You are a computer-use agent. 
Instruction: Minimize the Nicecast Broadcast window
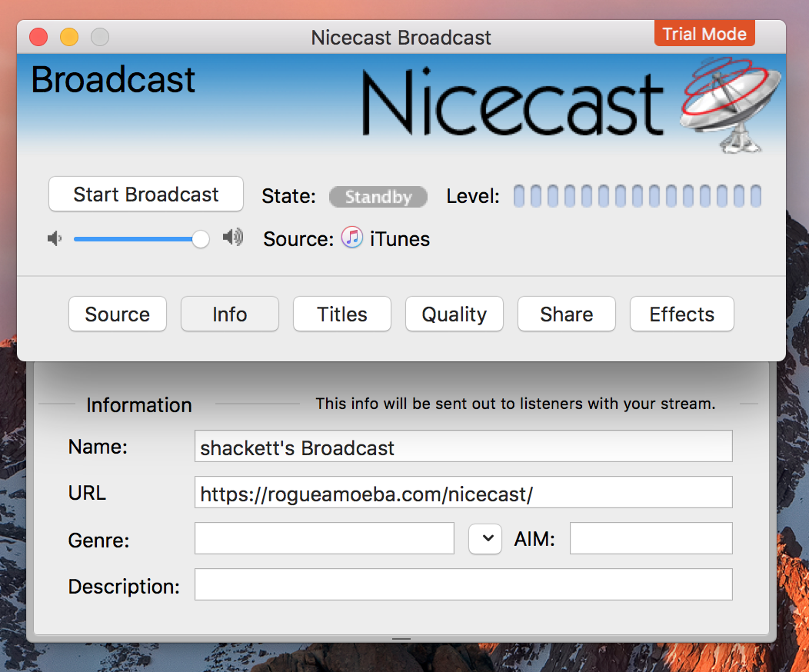click(x=69, y=37)
